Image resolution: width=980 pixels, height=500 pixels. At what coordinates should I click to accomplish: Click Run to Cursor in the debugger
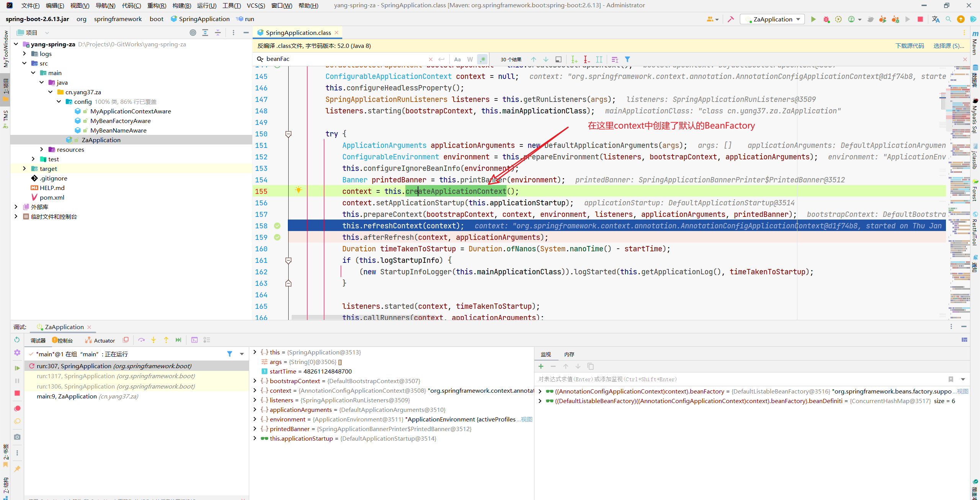tap(178, 340)
